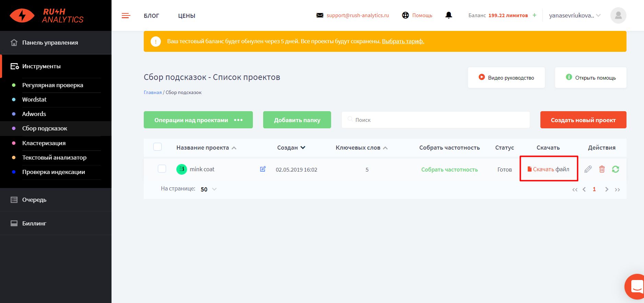The image size is (644, 303).
Task: Click Создать новый проект button
Action: point(583,120)
